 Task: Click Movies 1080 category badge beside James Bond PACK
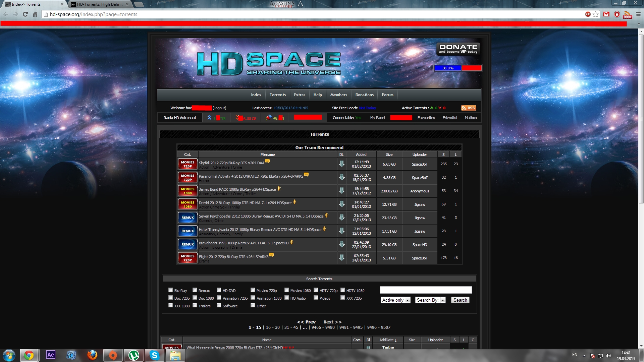[187, 191]
